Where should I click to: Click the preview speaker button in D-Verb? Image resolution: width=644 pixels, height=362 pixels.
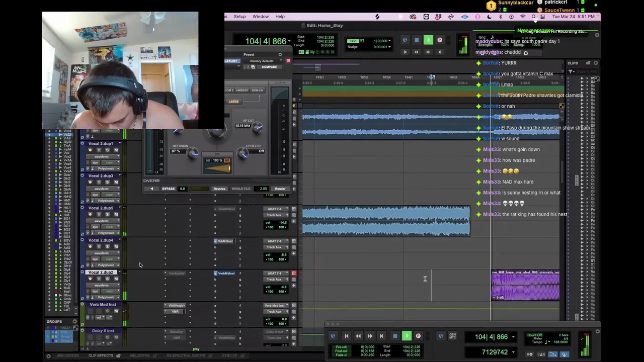(151, 189)
